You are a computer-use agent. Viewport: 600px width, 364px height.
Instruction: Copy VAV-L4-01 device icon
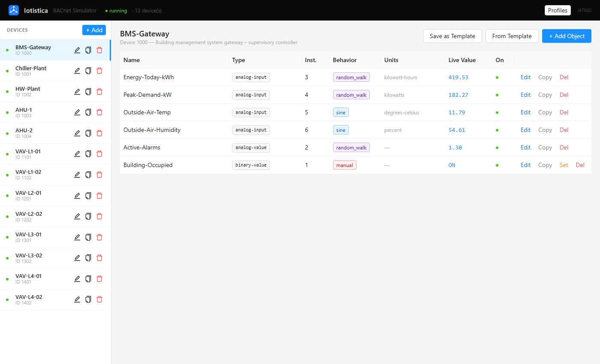[x=88, y=279]
